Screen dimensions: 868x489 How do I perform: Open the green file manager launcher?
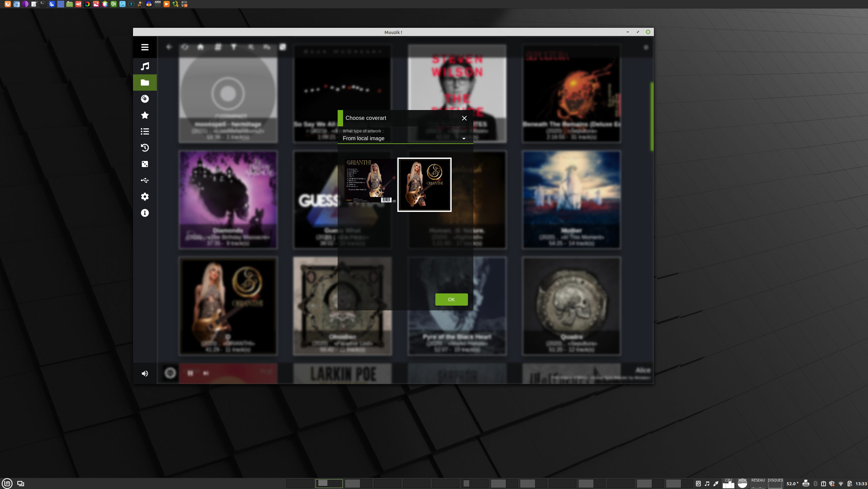(x=69, y=4)
